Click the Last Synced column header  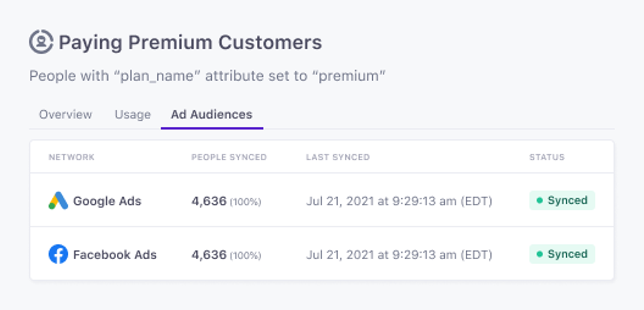(x=338, y=157)
